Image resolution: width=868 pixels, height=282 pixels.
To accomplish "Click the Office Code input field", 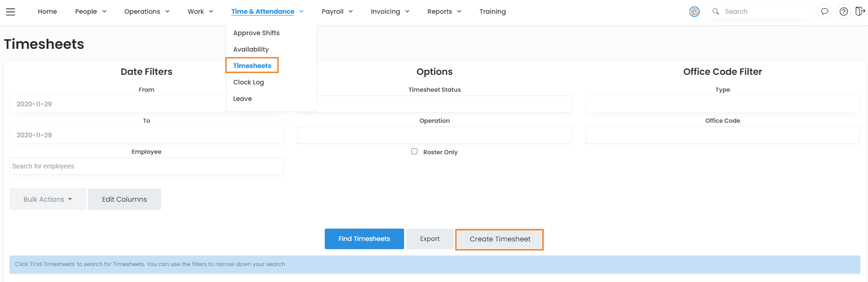I will pyautogui.click(x=722, y=135).
